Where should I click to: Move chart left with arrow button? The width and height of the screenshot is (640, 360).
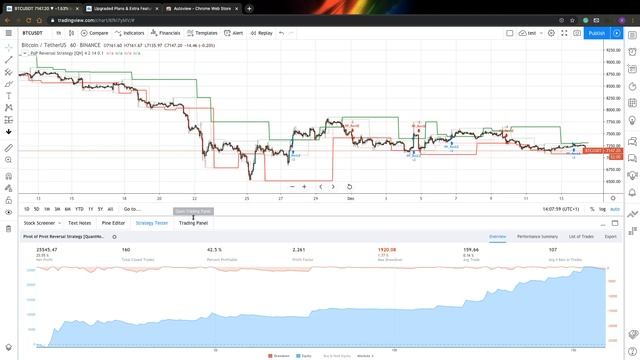coord(321,187)
